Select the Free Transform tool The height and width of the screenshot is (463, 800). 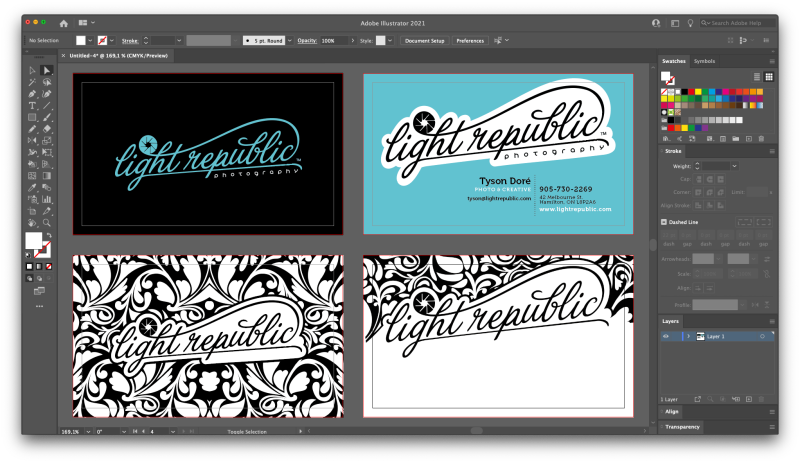point(47,152)
